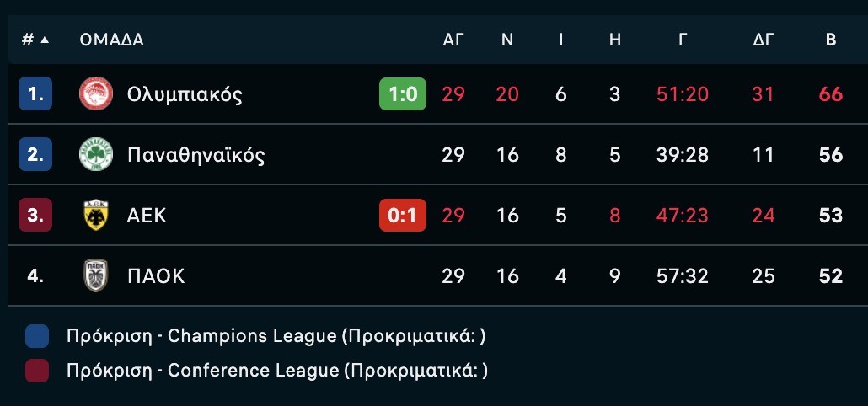
Task: Click the Olympiacos team crest icon
Action: pos(96,93)
